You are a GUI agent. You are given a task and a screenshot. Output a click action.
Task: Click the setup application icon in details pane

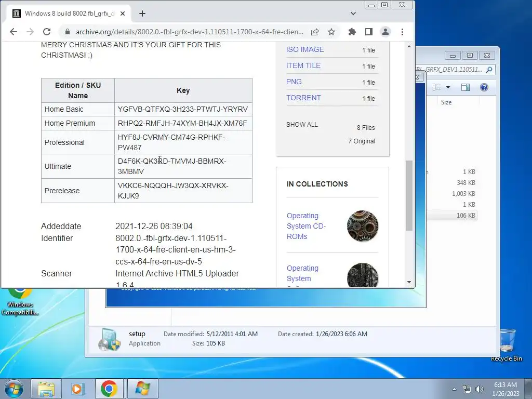[x=109, y=339]
